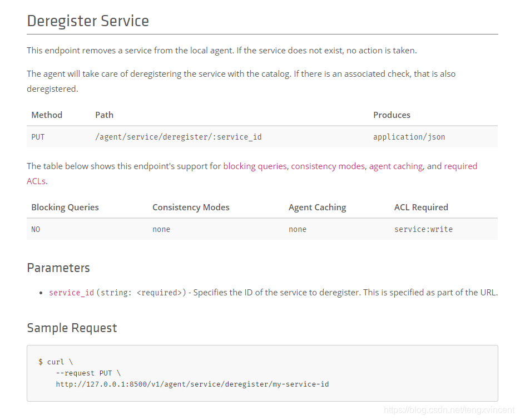Click the (string: <required>) type text
The height and width of the screenshot is (420, 520).
tap(141, 293)
